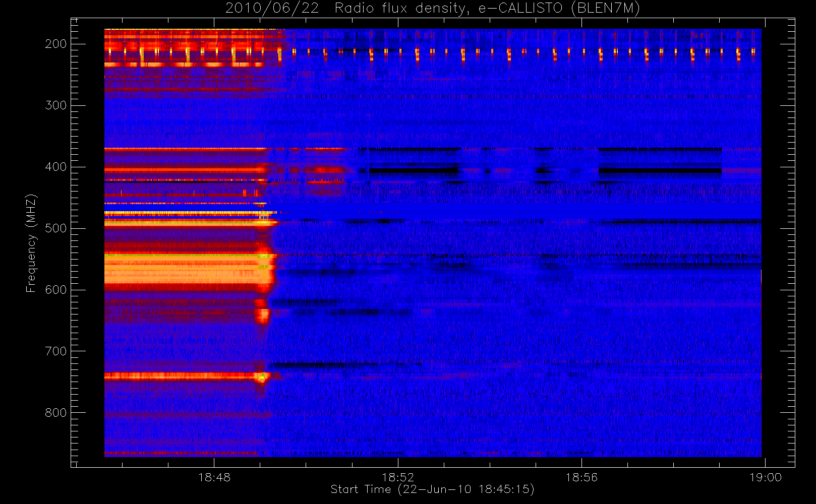This screenshot has height=504, width=816.
Task: Click the 19:00 time tick label
Action: point(766,477)
